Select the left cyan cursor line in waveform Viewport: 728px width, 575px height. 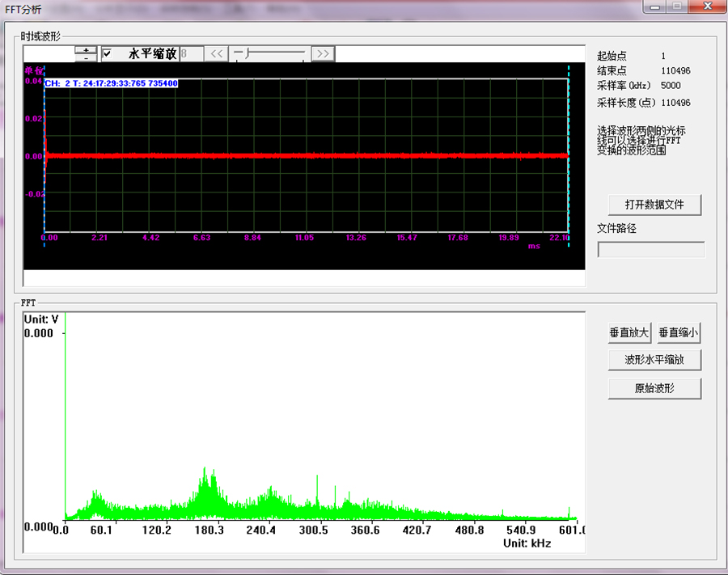[44, 154]
